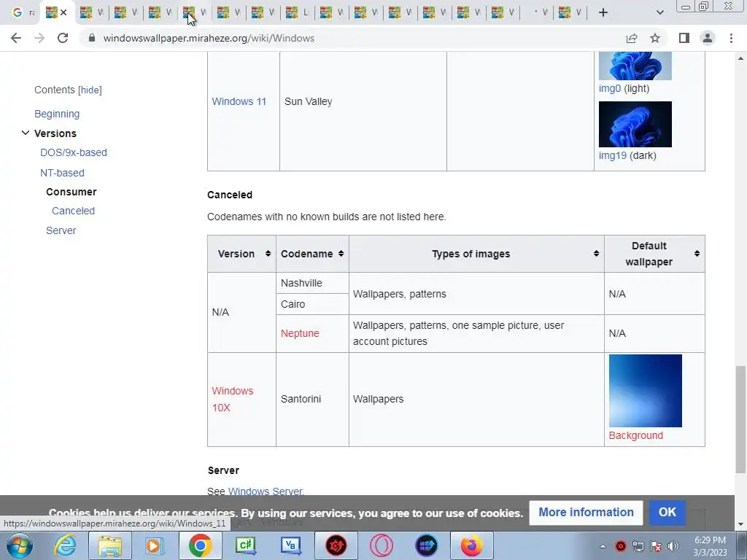Open the Chrome profile menu
747x560 pixels.
[708, 38]
